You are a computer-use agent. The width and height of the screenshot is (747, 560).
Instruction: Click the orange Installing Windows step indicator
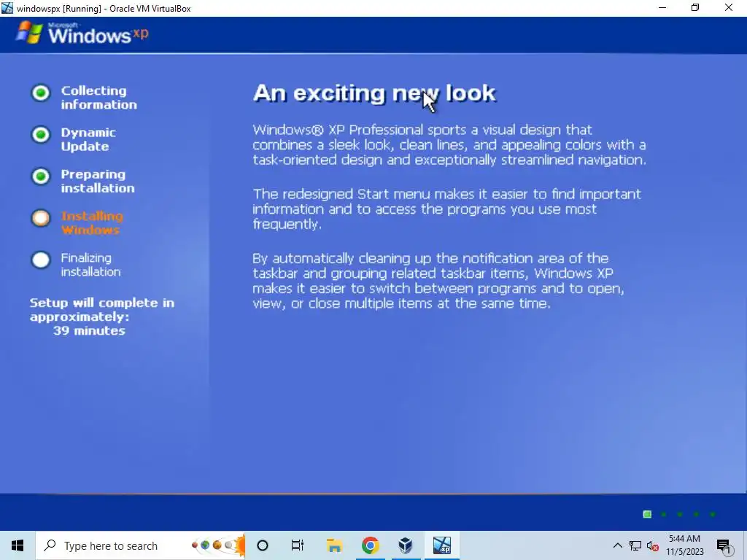(x=41, y=218)
